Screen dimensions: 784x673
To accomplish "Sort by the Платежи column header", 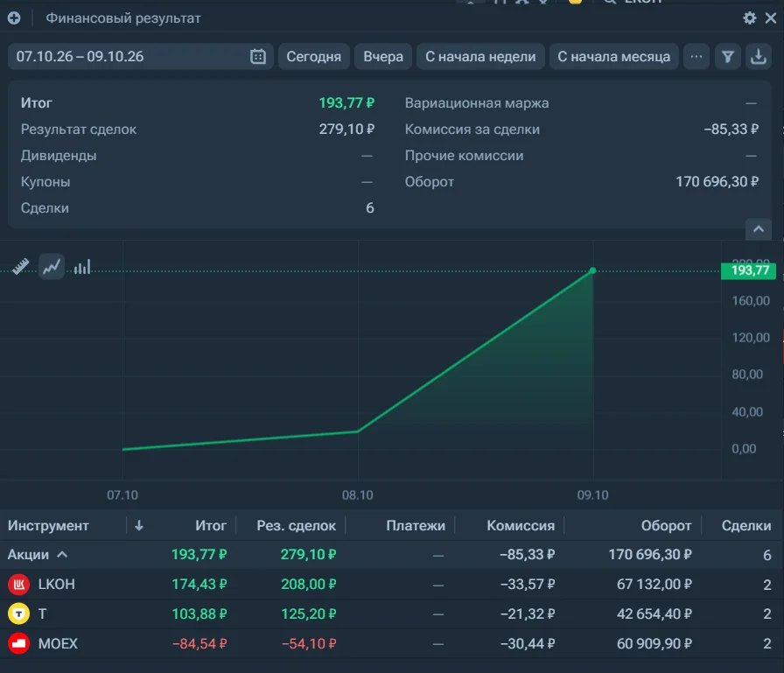I will 416,525.
